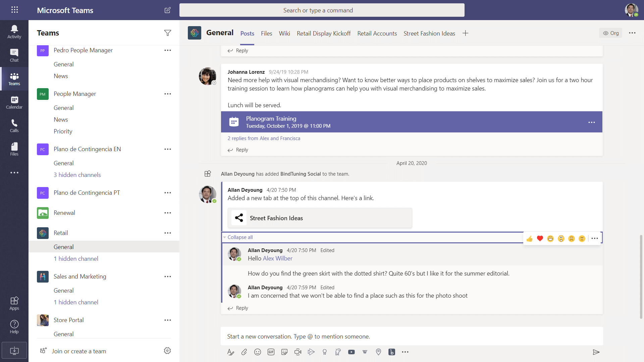Open the Help menu

point(14,327)
